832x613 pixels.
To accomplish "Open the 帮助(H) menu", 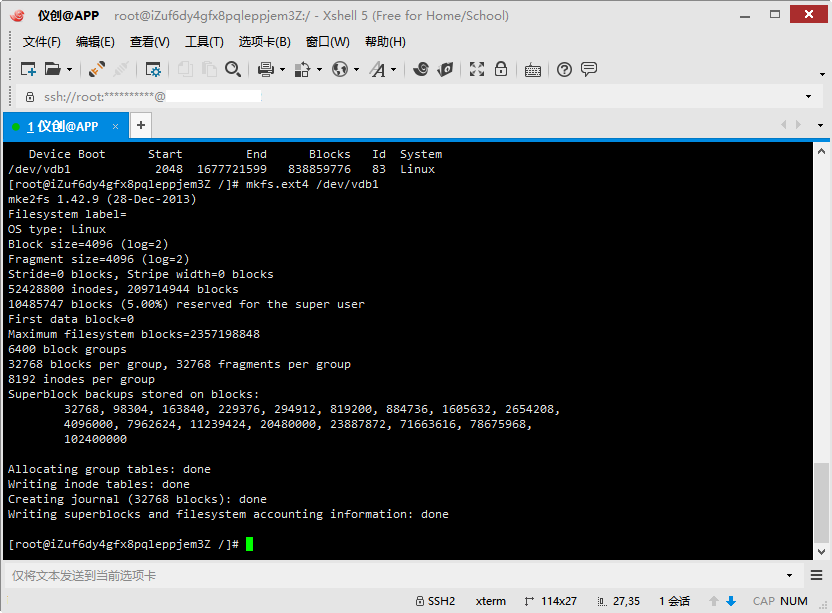I will click(385, 42).
